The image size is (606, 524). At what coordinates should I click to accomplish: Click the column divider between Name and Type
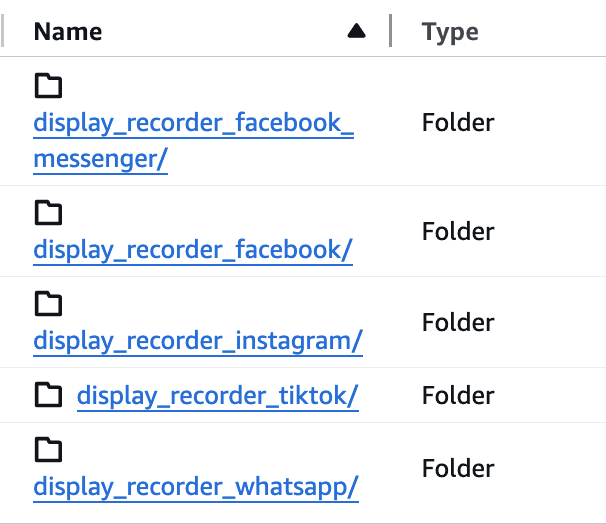click(390, 32)
